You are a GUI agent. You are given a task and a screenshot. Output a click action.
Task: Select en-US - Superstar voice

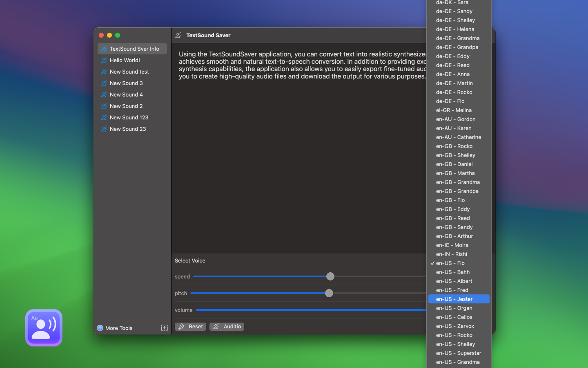tap(459, 353)
